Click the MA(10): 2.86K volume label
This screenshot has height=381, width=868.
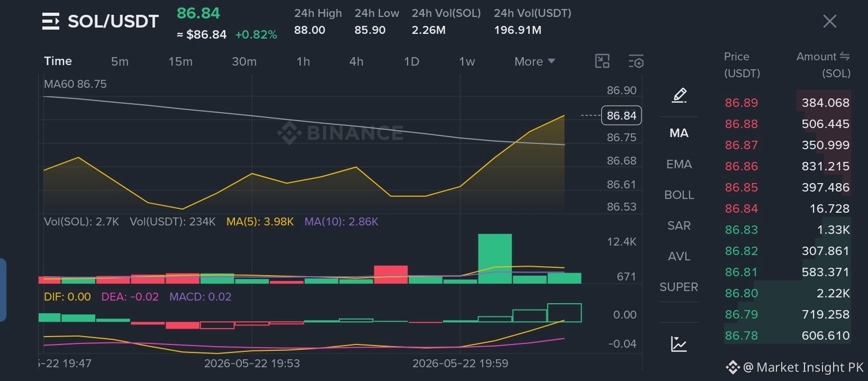click(x=341, y=222)
